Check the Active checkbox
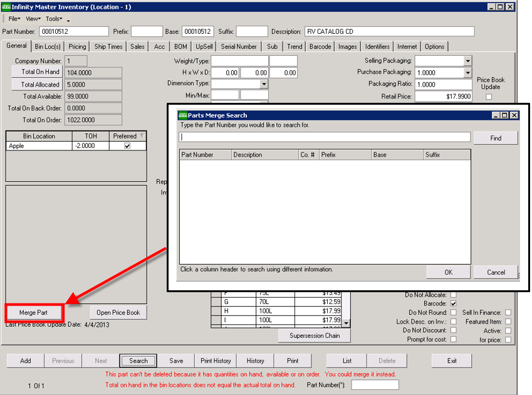This screenshot has width=532, height=395. pyautogui.click(x=508, y=330)
